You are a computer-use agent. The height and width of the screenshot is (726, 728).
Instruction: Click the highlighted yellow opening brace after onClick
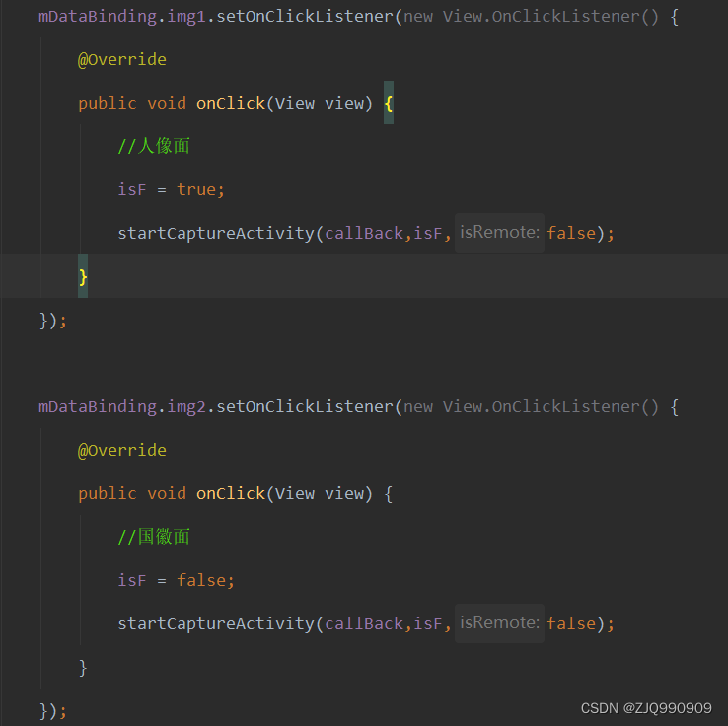389,103
